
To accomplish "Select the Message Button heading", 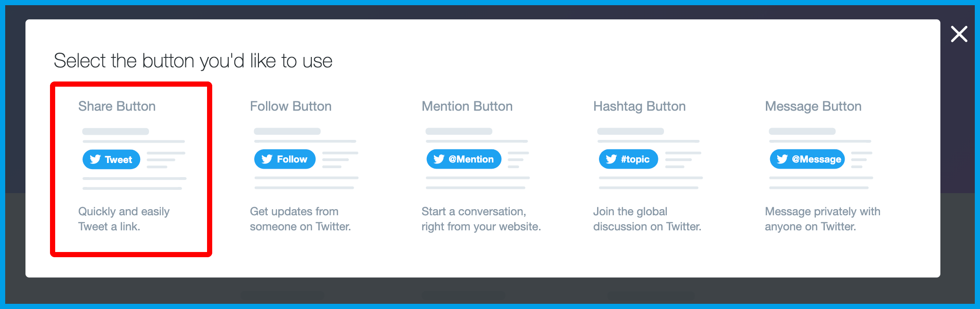I will coord(813,106).
